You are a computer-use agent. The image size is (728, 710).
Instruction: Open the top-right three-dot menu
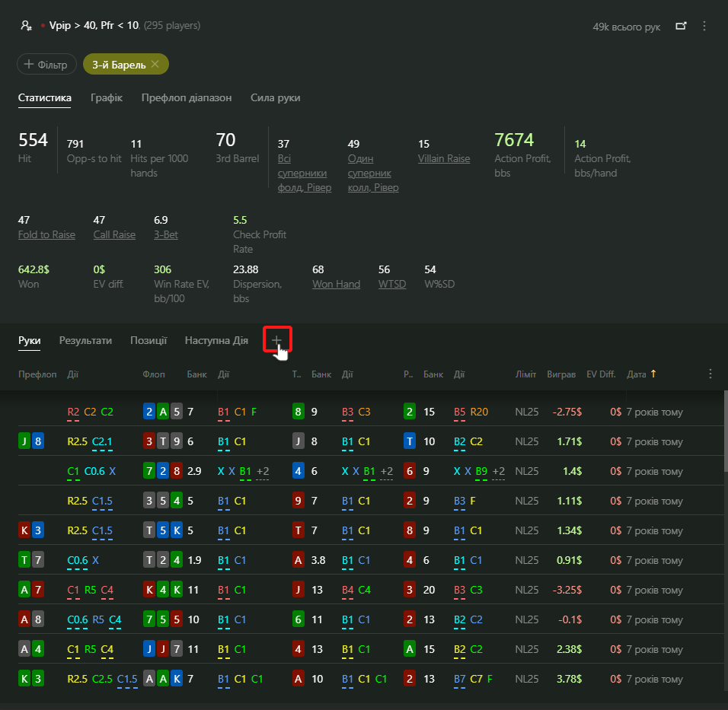pyautogui.click(x=704, y=26)
